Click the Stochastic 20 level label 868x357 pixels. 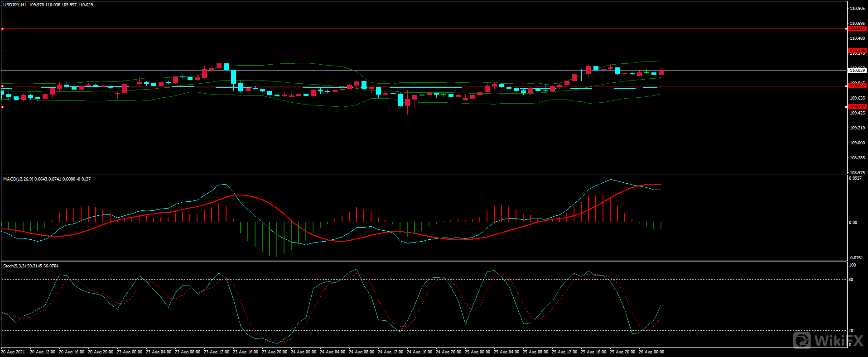851,331
